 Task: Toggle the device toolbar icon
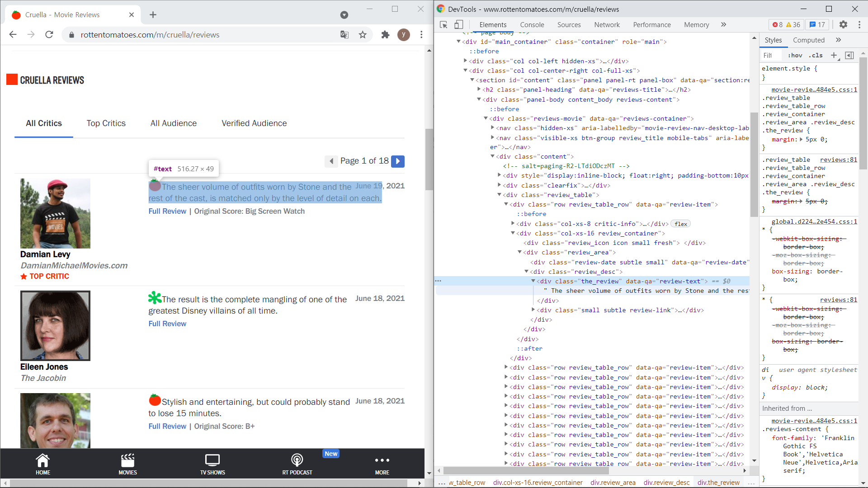[458, 25]
